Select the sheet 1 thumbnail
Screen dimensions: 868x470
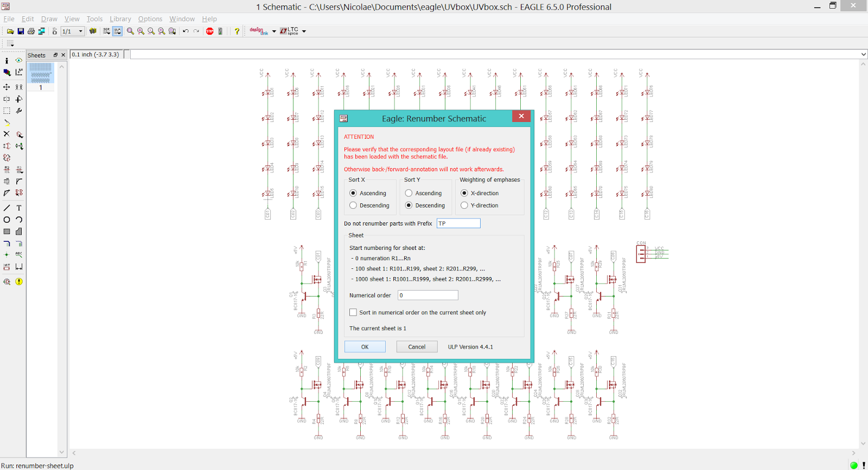point(41,73)
